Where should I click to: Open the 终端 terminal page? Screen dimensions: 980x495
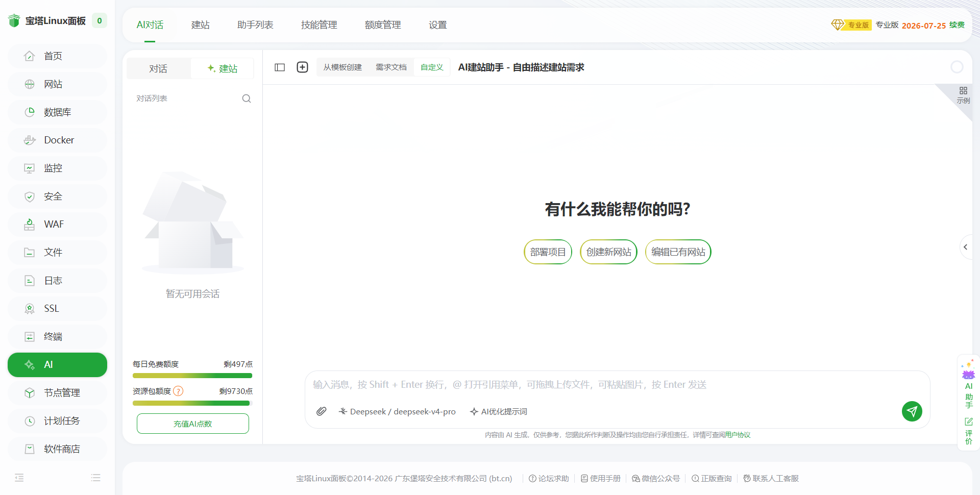pyautogui.click(x=57, y=337)
